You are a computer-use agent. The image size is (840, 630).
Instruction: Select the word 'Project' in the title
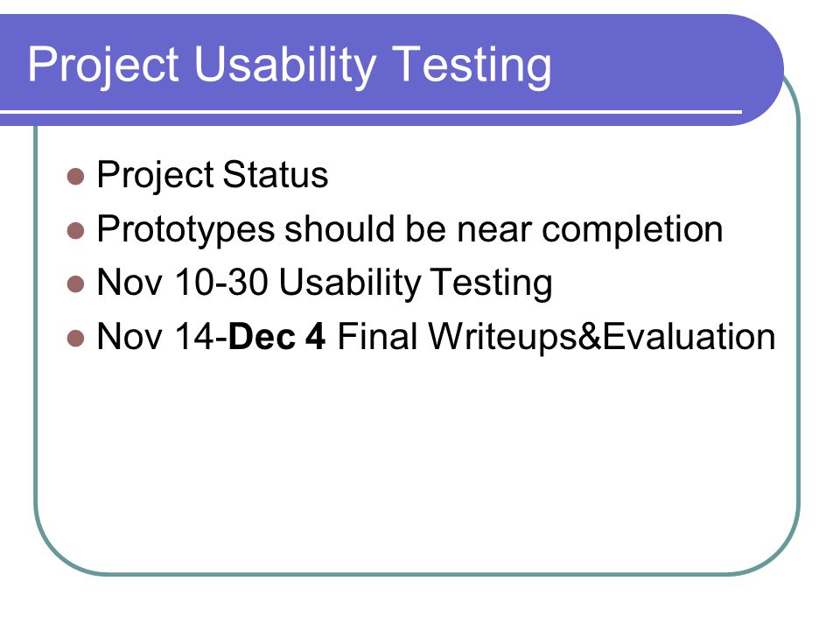pos(103,66)
